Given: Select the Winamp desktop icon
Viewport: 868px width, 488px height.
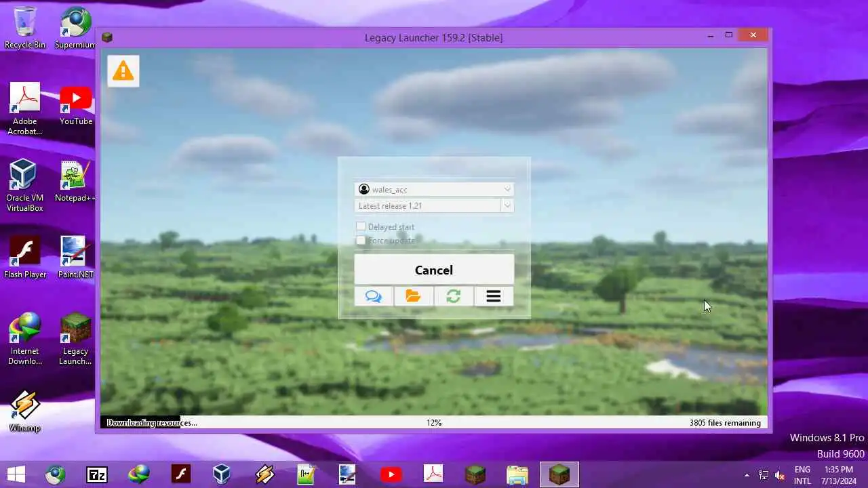Looking at the screenshot, I should coord(25,411).
